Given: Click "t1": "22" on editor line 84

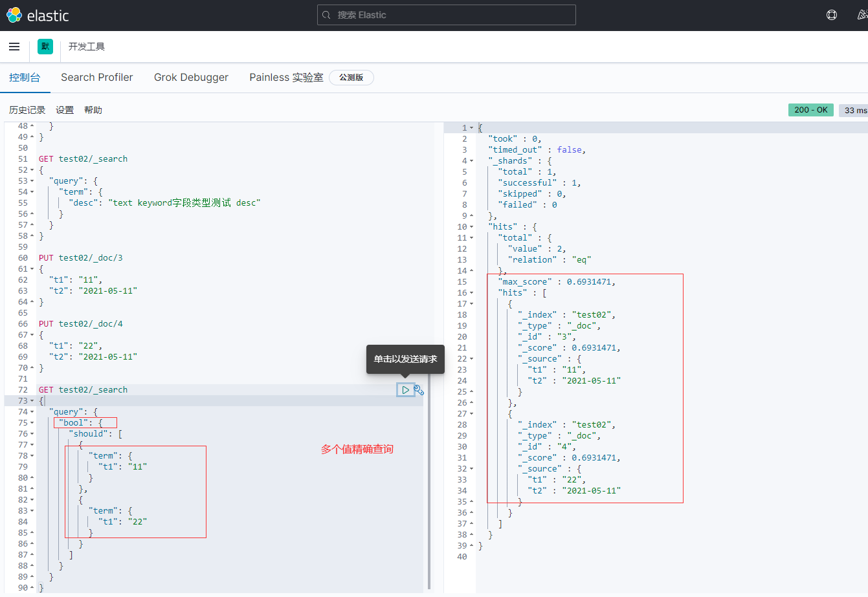Looking at the screenshot, I should [122, 522].
